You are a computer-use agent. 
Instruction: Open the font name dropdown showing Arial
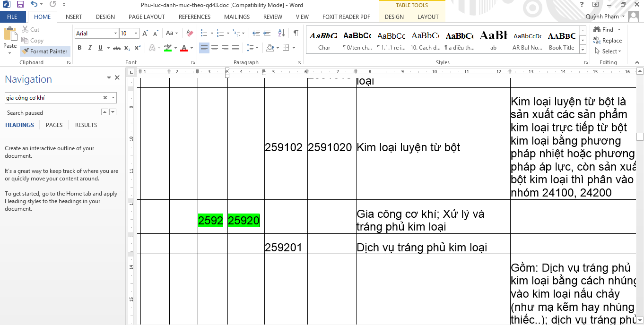[x=115, y=34]
